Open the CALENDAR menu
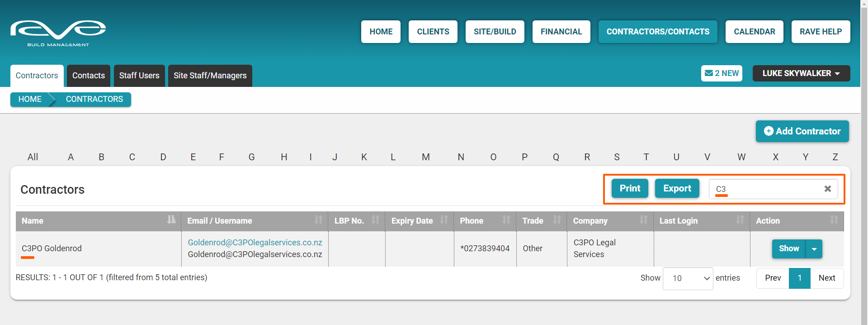Viewport: 868px width, 325px height. (755, 32)
